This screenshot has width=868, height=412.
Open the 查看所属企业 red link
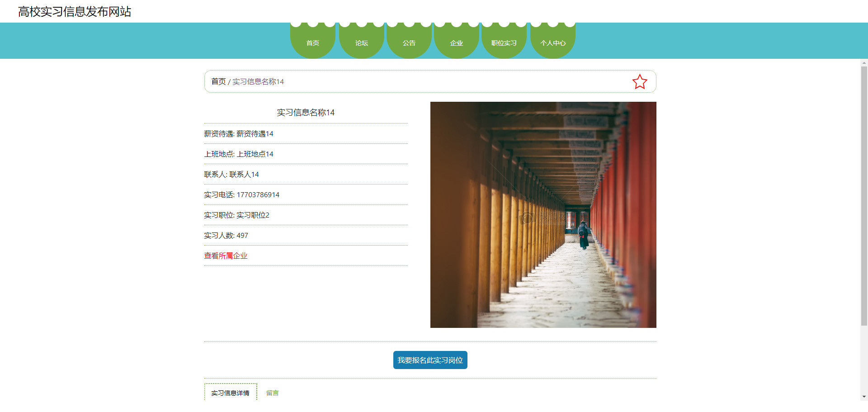click(226, 256)
